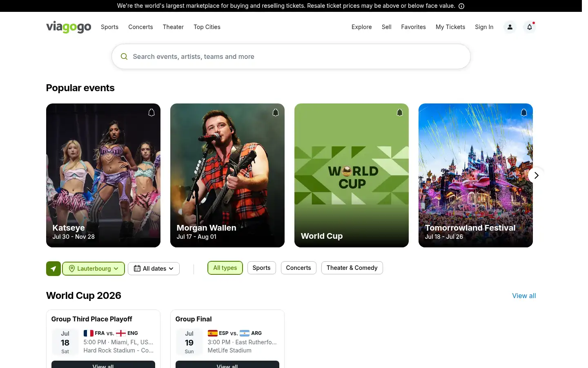Toggle alert bell on Katseye card
The height and width of the screenshot is (368, 588).
click(151, 112)
